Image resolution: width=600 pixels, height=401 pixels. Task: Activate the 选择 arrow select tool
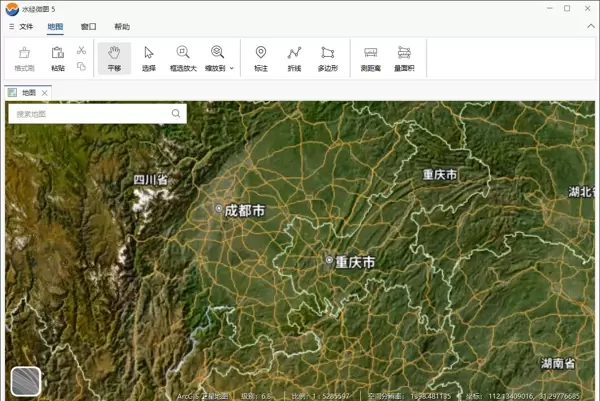[x=149, y=58]
